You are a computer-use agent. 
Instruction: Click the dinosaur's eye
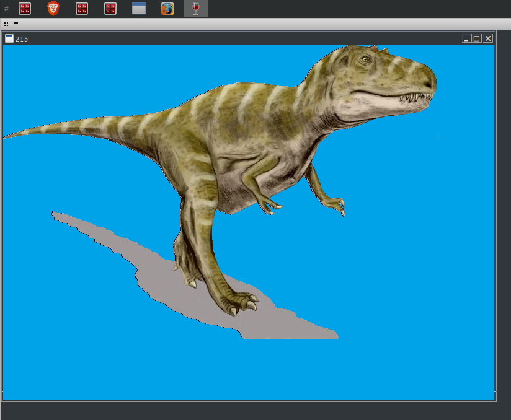coord(367,59)
